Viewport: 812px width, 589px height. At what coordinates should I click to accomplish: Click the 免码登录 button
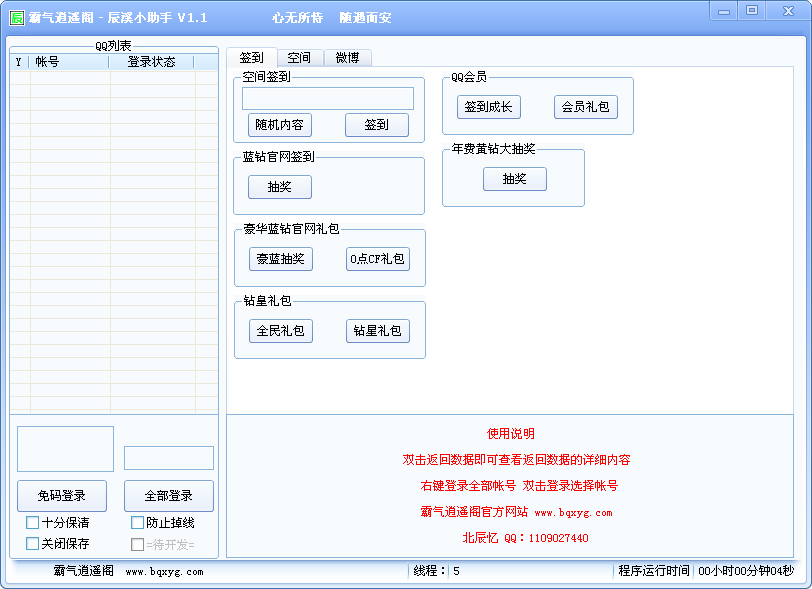62,496
